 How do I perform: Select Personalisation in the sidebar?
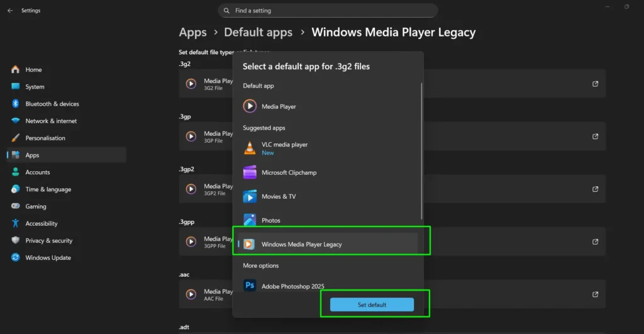[x=67, y=138]
